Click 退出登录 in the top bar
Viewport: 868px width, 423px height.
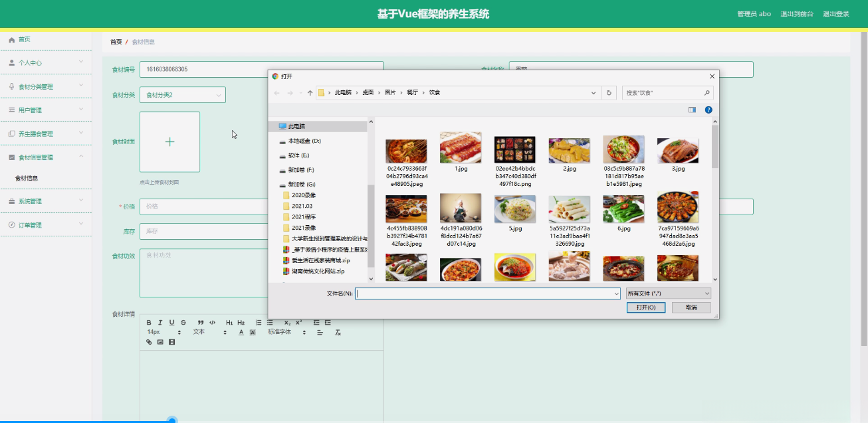(835, 13)
